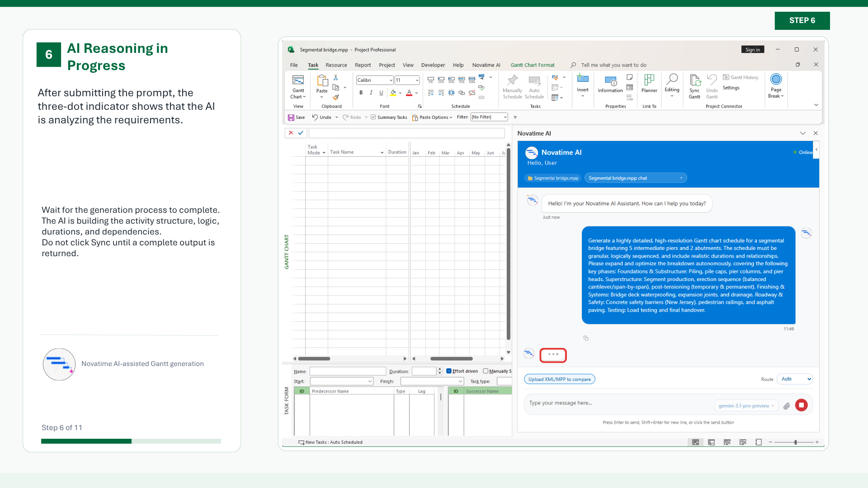Open the Route Auto dropdown
Viewport: 868px width, 488px height.
pos(794,379)
